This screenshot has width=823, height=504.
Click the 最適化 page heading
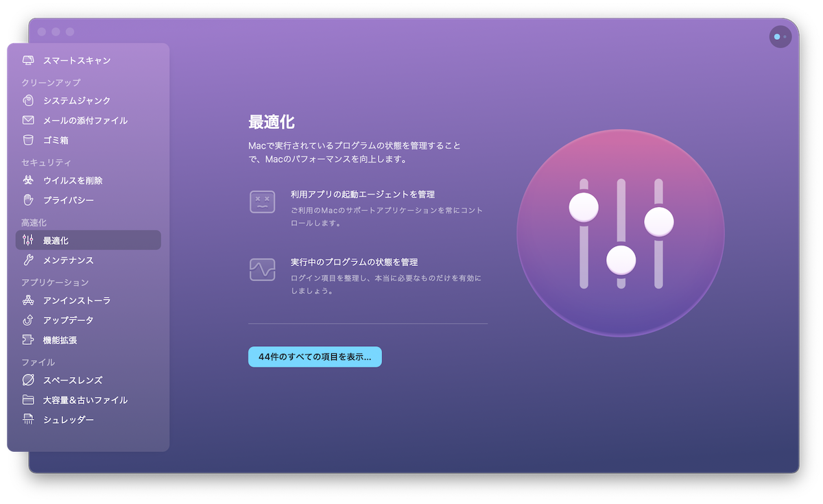[x=272, y=123]
